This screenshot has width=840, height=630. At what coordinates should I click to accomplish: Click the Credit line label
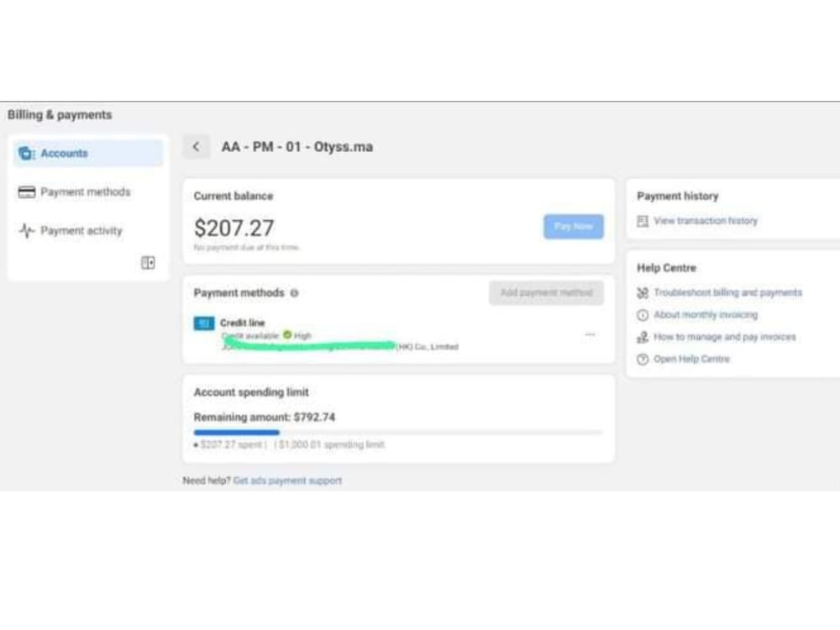pos(242,323)
